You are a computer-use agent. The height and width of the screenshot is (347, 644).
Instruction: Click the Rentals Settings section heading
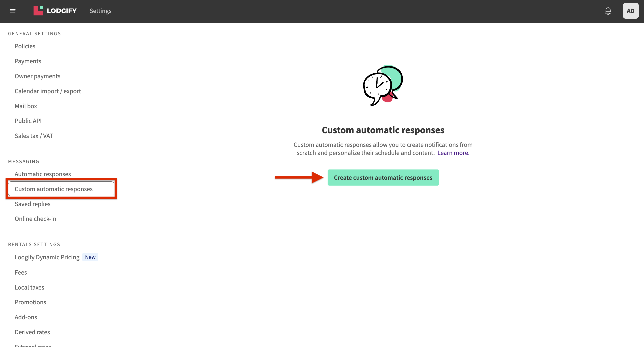34,244
